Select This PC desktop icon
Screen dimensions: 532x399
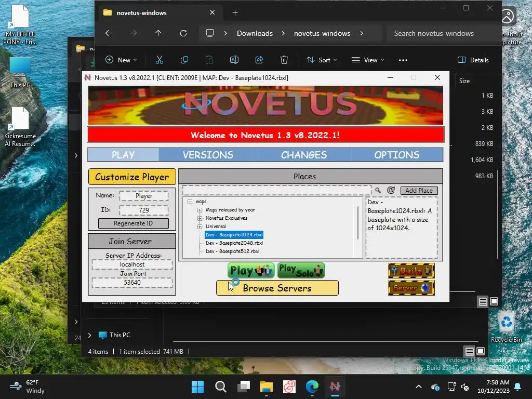(20, 73)
